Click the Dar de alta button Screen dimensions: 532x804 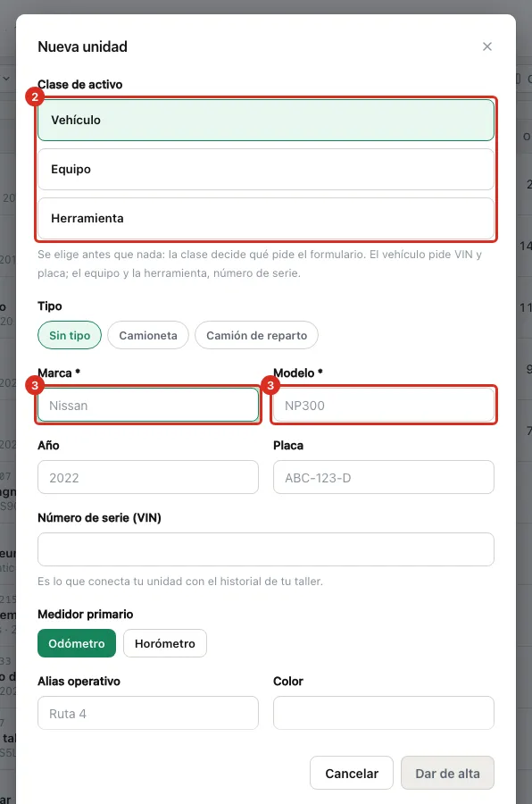[x=447, y=773]
